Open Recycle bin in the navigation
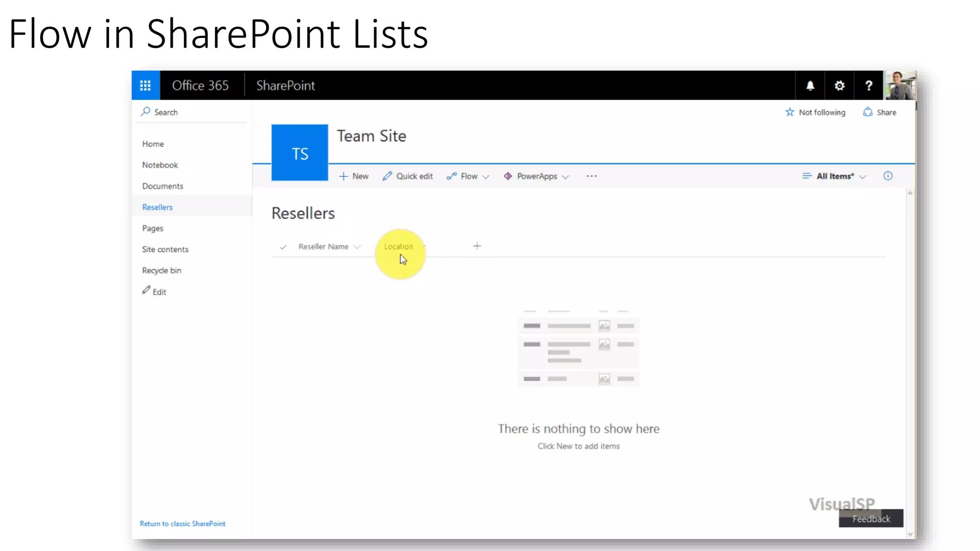 (162, 270)
